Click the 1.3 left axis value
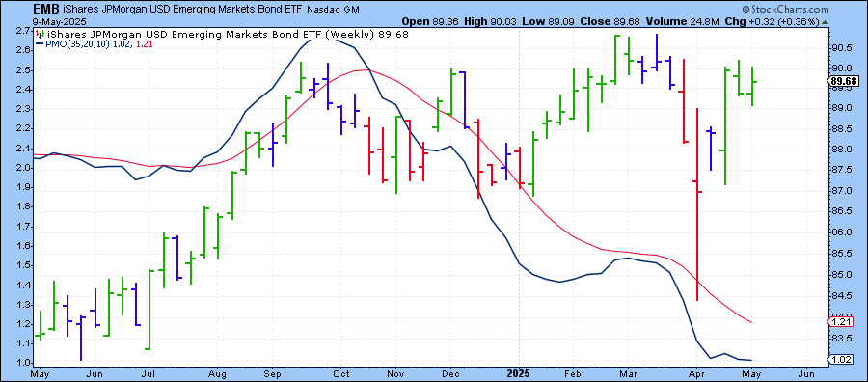The height and width of the screenshot is (382, 868). click(x=23, y=305)
